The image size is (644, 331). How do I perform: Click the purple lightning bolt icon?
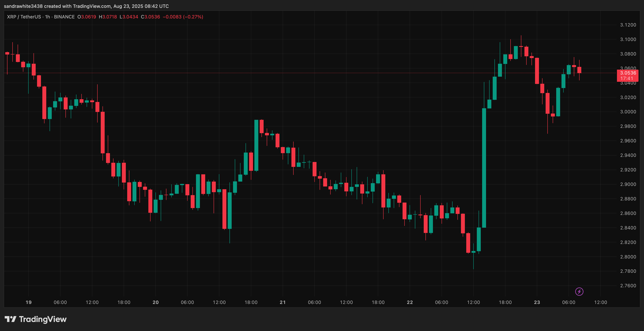tap(579, 291)
